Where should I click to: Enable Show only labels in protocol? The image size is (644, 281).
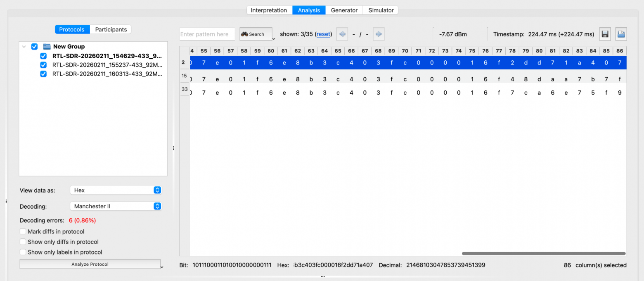point(23,252)
